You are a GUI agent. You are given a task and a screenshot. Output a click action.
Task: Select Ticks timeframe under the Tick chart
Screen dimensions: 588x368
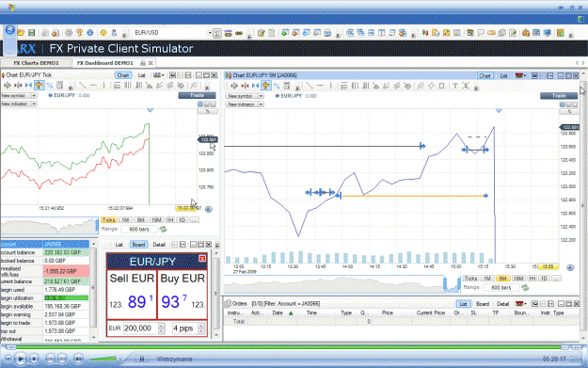click(x=109, y=220)
